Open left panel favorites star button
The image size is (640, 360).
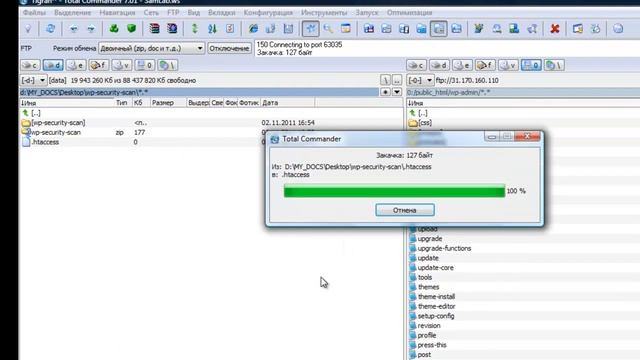(x=385, y=92)
